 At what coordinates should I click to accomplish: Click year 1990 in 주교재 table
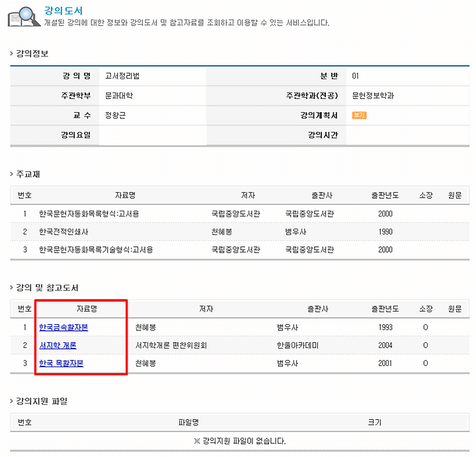tap(385, 232)
